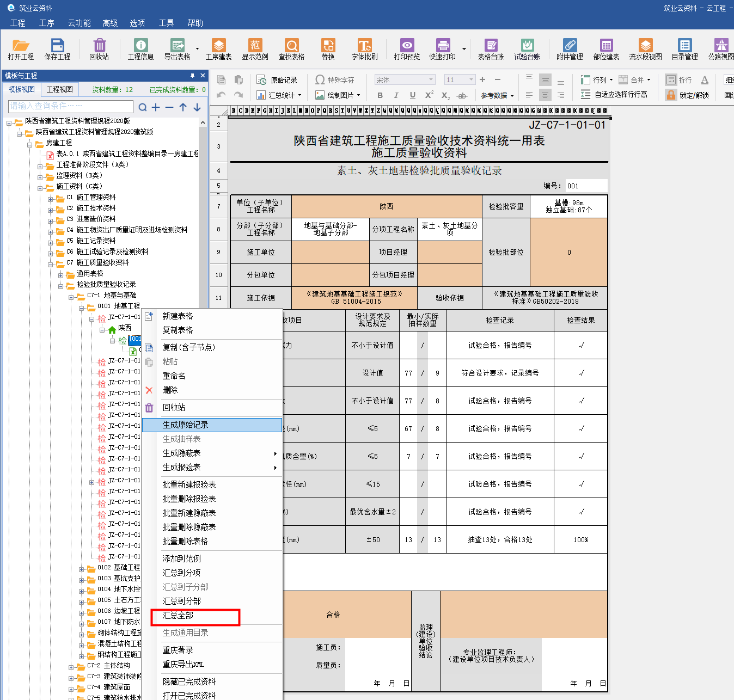Open the 回收站 recycle bin in toolbar
The image size is (734, 700).
point(99,49)
